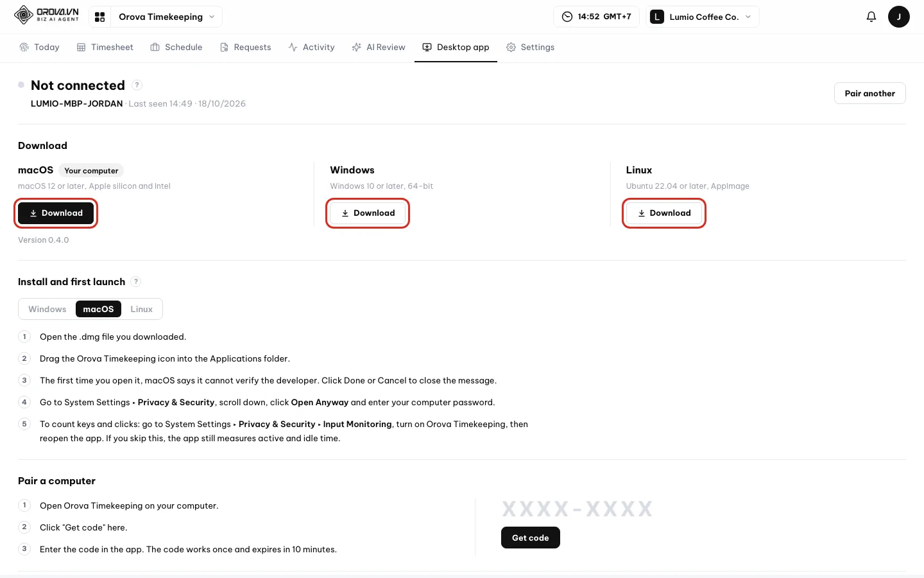Show Windows install instructions
The height and width of the screenshot is (578, 924).
[x=47, y=309]
